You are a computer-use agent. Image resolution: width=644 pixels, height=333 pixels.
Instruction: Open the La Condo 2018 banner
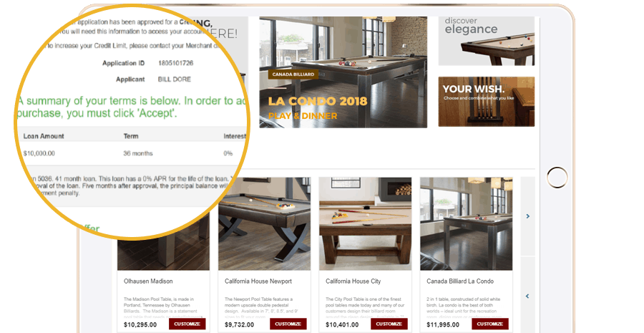(343, 72)
